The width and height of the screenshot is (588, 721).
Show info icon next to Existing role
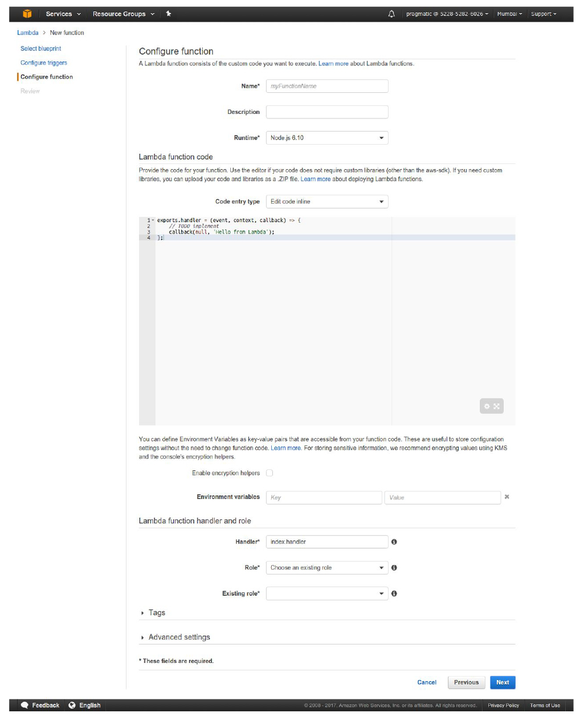pyautogui.click(x=394, y=593)
